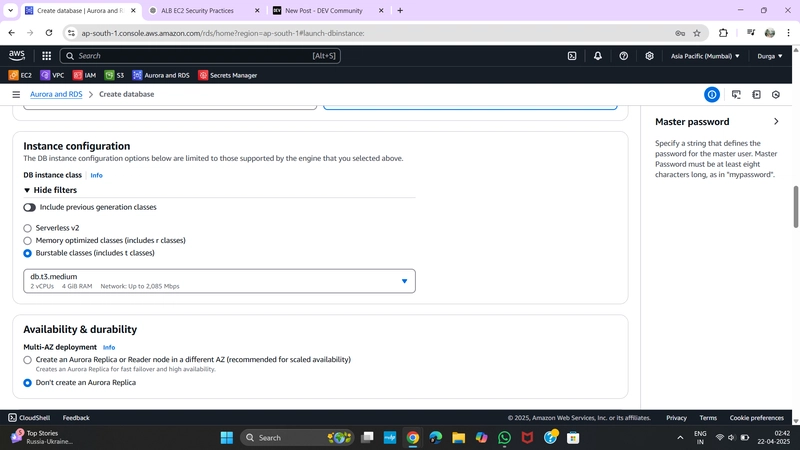The height and width of the screenshot is (450, 800).
Task: Toggle the blue info panel icon
Action: coord(712,94)
